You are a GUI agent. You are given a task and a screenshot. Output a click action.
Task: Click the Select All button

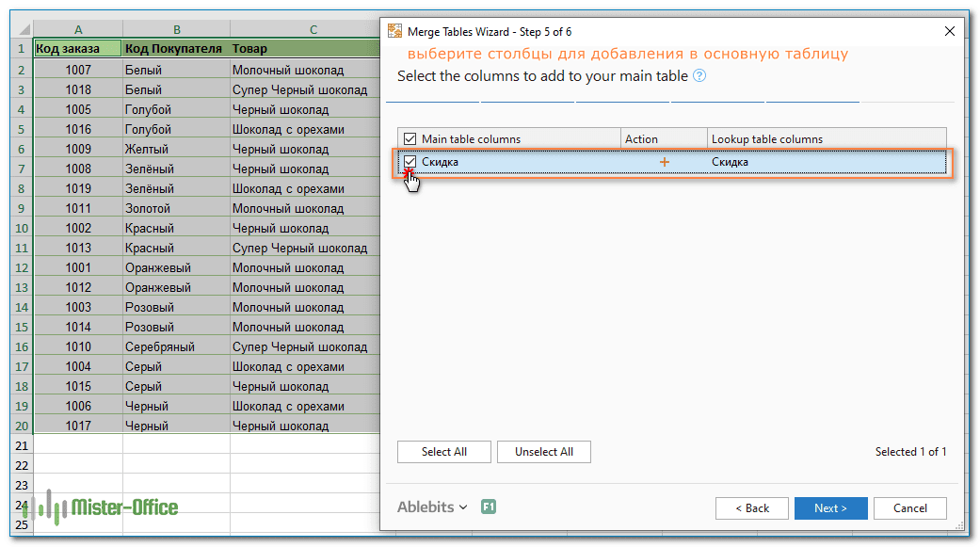(444, 452)
